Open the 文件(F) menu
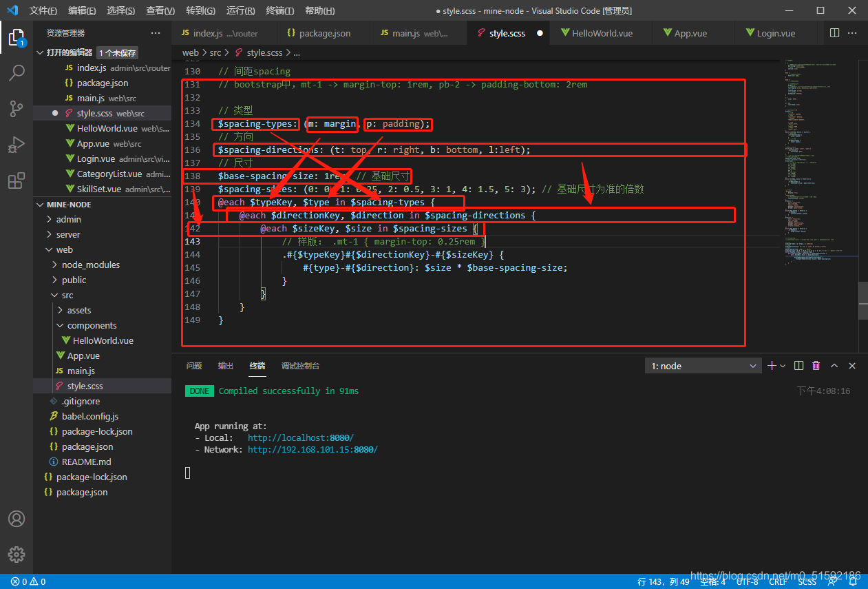 [43, 11]
